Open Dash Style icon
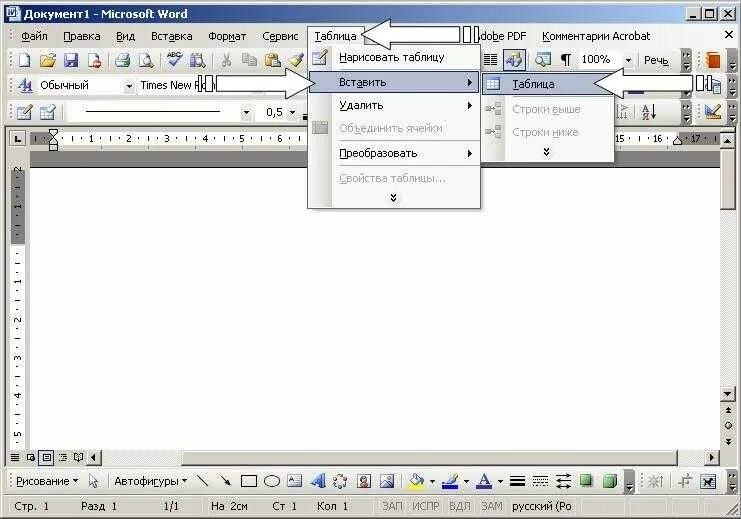 click(x=540, y=481)
